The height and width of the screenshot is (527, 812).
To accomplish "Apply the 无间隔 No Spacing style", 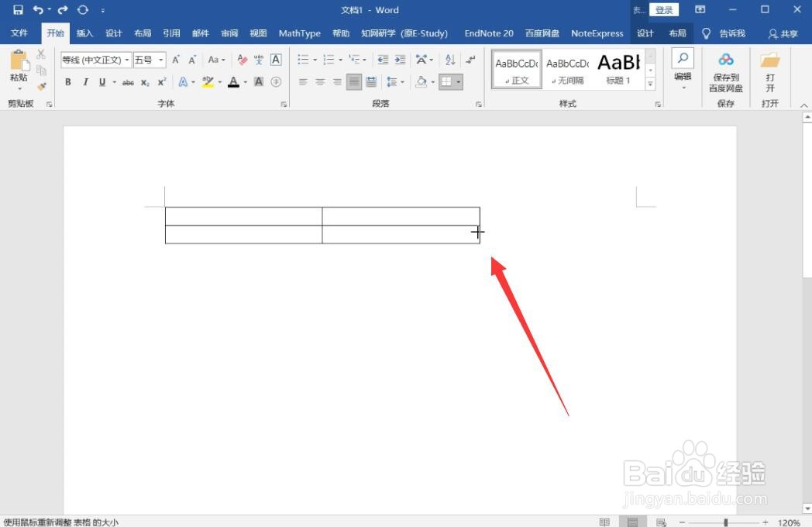I will [x=567, y=70].
